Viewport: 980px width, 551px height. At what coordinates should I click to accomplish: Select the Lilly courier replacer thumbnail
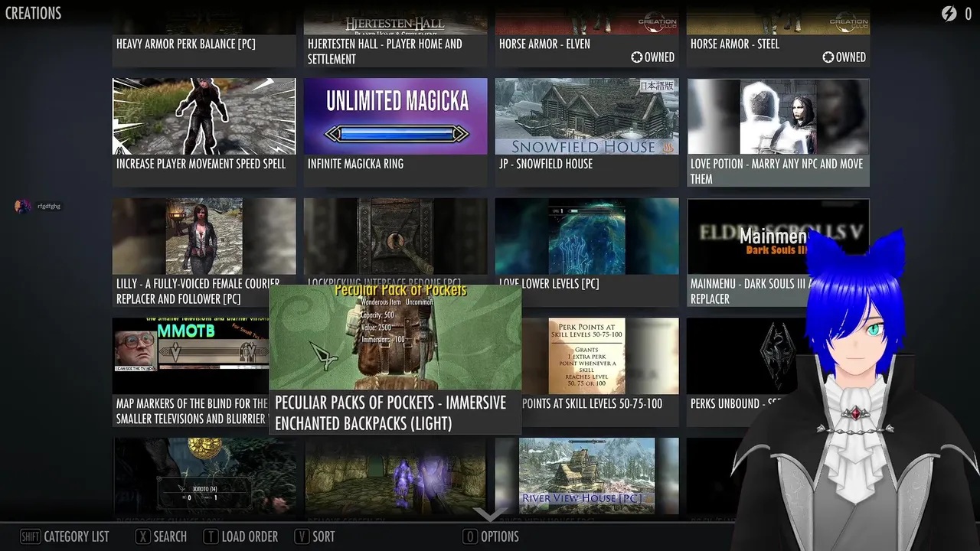(204, 236)
